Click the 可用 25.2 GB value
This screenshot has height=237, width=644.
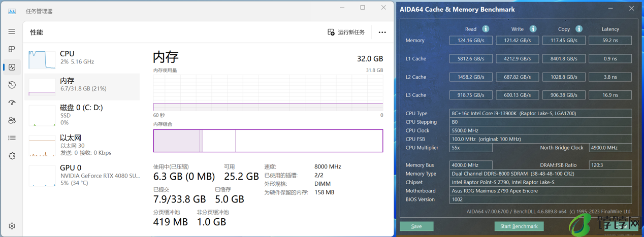pyautogui.click(x=241, y=177)
